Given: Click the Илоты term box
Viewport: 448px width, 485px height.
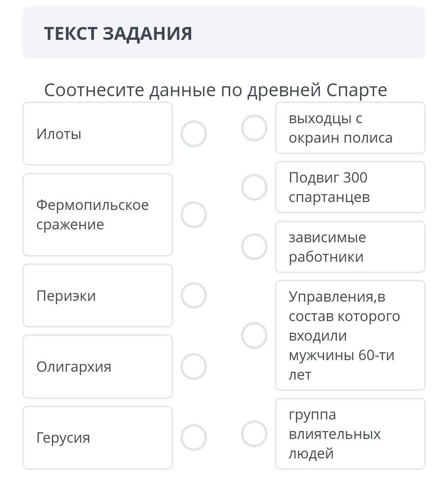Looking at the screenshot, I should point(97,134).
